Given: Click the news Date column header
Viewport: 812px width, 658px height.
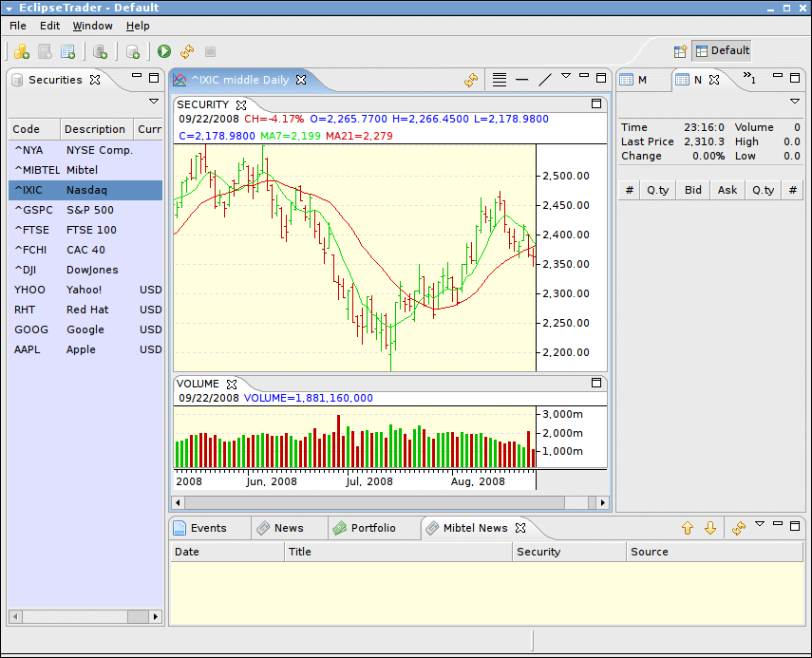Looking at the screenshot, I should [x=227, y=552].
